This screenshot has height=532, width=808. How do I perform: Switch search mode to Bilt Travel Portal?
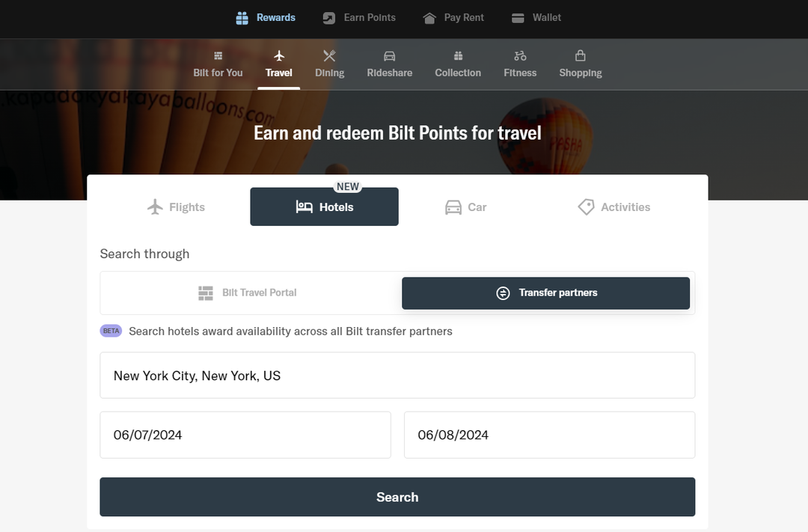tap(248, 293)
